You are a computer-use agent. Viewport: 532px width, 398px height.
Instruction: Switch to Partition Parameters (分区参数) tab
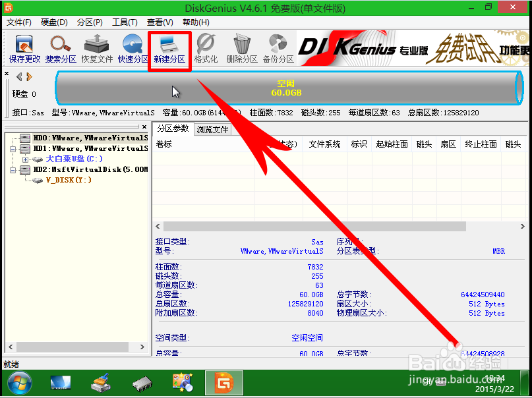(173, 128)
